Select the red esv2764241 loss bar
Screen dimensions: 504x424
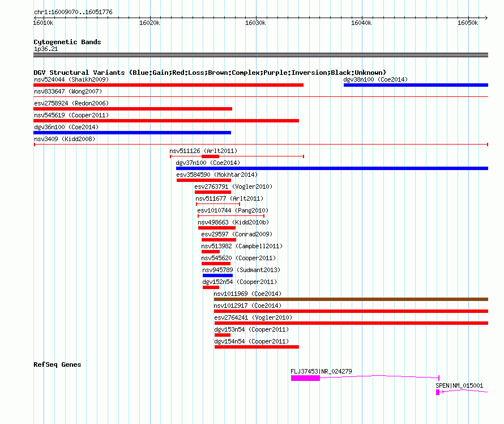click(x=351, y=323)
